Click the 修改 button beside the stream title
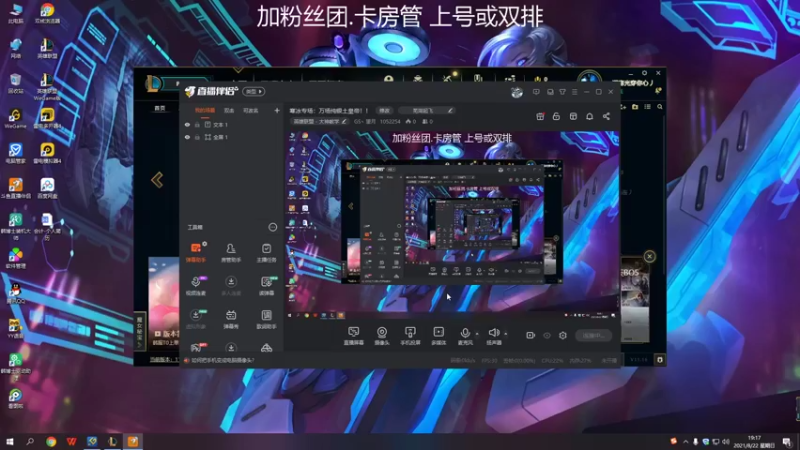Viewport: 800px width, 450px height. [x=384, y=111]
